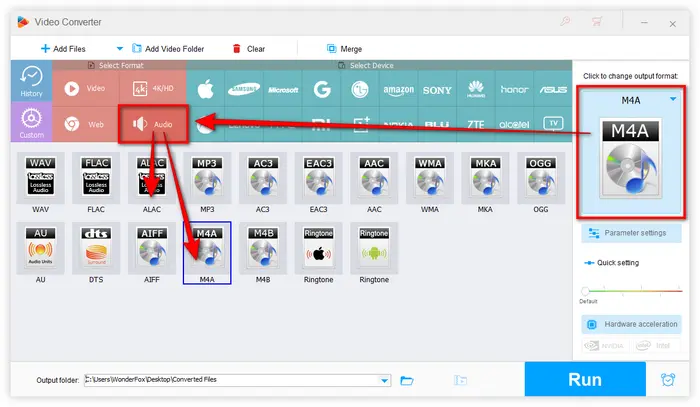The height and width of the screenshot is (407, 700).
Task: Click the large M4A output format thumbnail
Action: [x=630, y=158]
